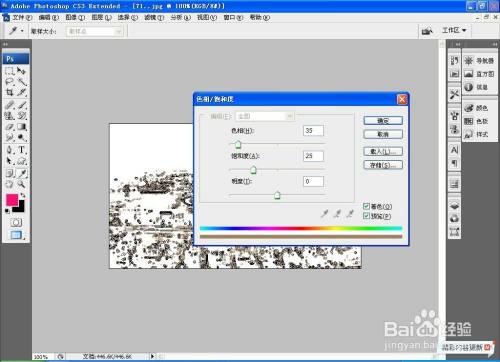The width and height of the screenshot is (500, 362).
Task: Reset default foreground and background colors
Action: [x=7, y=211]
